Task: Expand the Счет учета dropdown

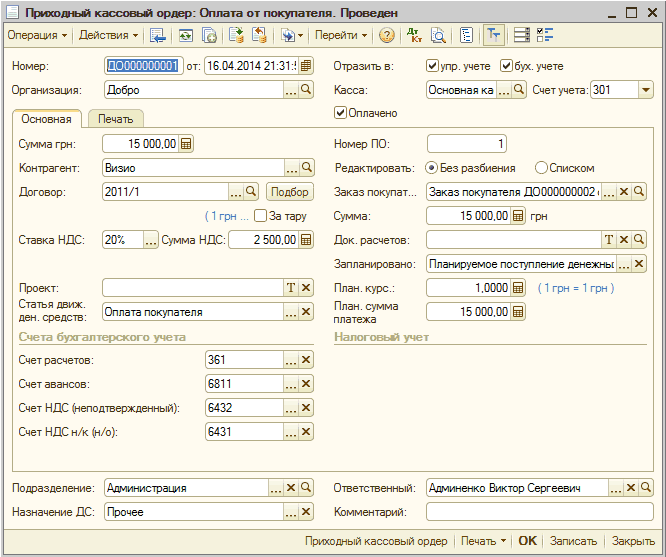Action: click(644, 90)
